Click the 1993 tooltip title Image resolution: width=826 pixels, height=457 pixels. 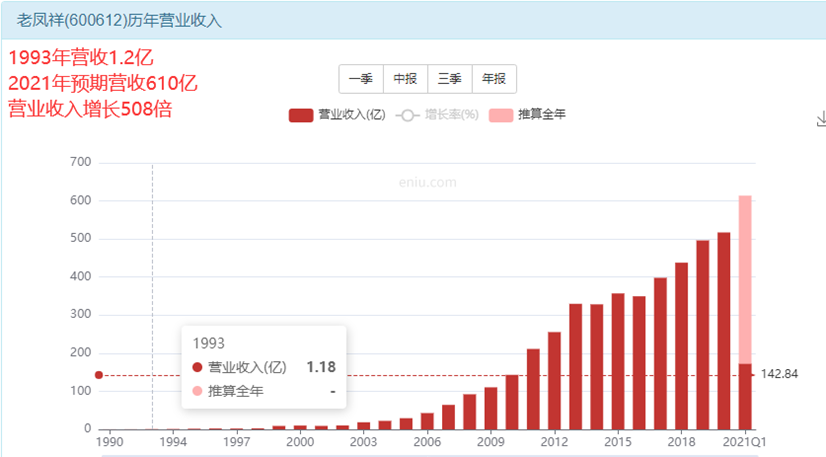209,343
